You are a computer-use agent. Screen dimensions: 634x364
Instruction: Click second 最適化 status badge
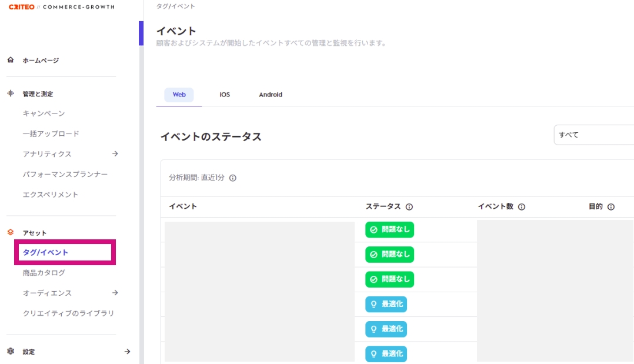pos(386,329)
